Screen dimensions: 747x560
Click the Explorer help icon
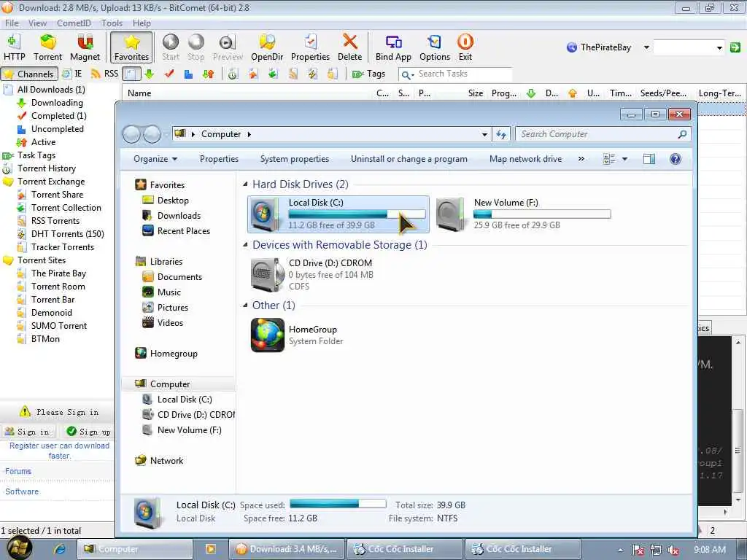click(675, 159)
